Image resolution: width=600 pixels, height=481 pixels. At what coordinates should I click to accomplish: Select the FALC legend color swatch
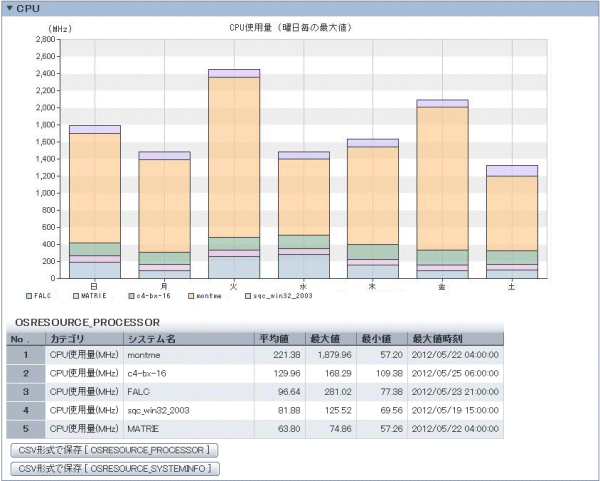point(30,297)
